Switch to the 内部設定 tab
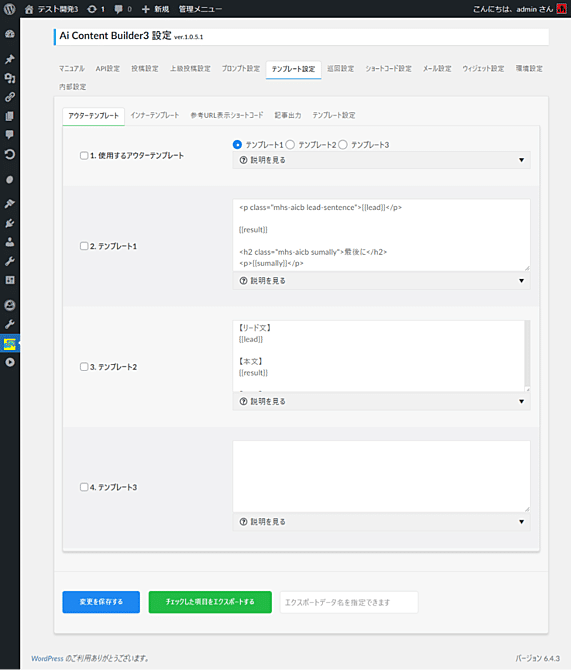This screenshot has width=571, height=670. 73,87
